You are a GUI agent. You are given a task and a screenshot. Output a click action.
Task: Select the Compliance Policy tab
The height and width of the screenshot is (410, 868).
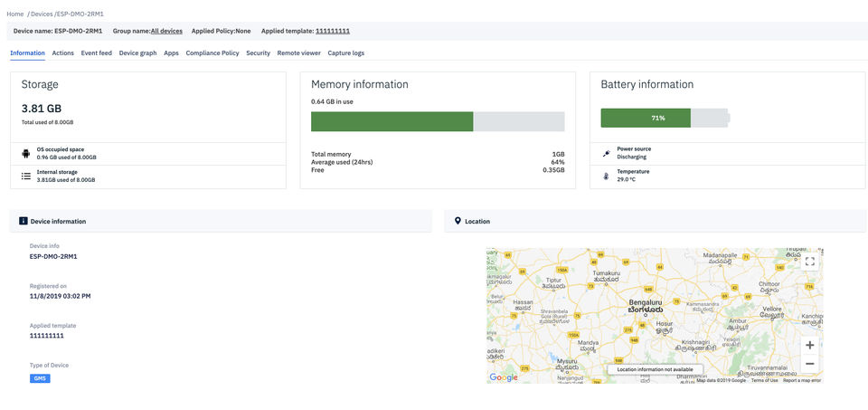coord(212,53)
